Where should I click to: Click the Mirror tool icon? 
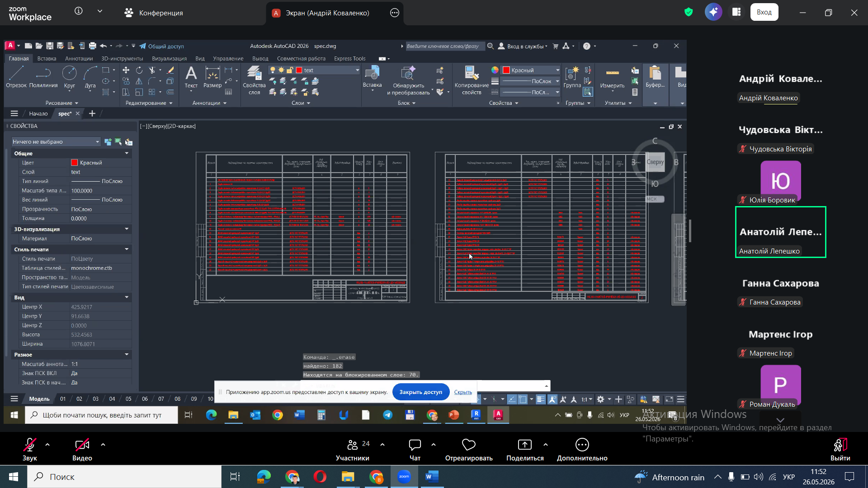[x=139, y=81]
